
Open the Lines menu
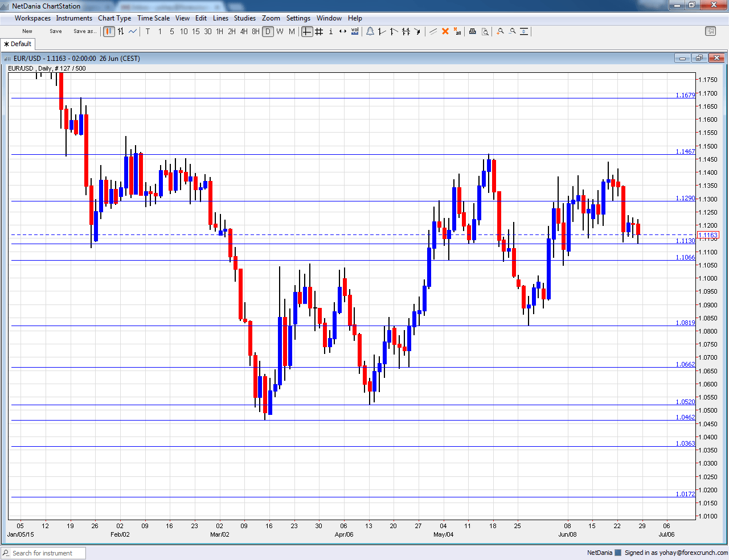(220, 18)
